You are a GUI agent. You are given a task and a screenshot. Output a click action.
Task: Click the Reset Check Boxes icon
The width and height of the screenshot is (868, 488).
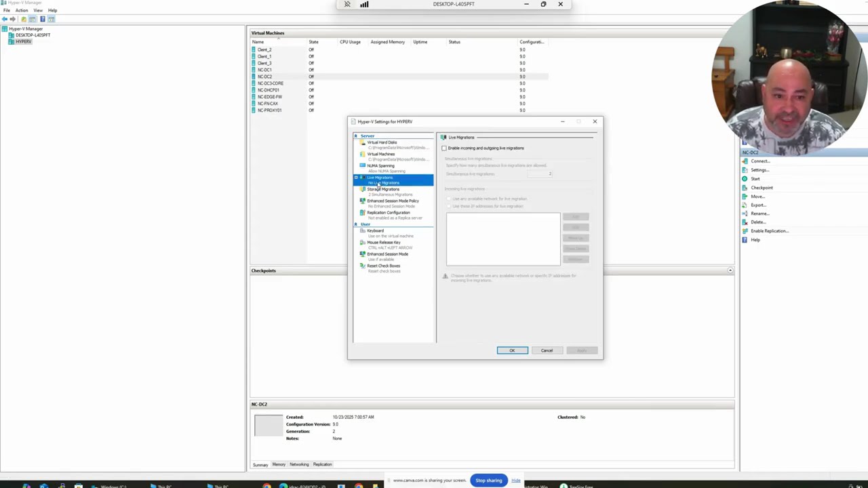coord(363,266)
